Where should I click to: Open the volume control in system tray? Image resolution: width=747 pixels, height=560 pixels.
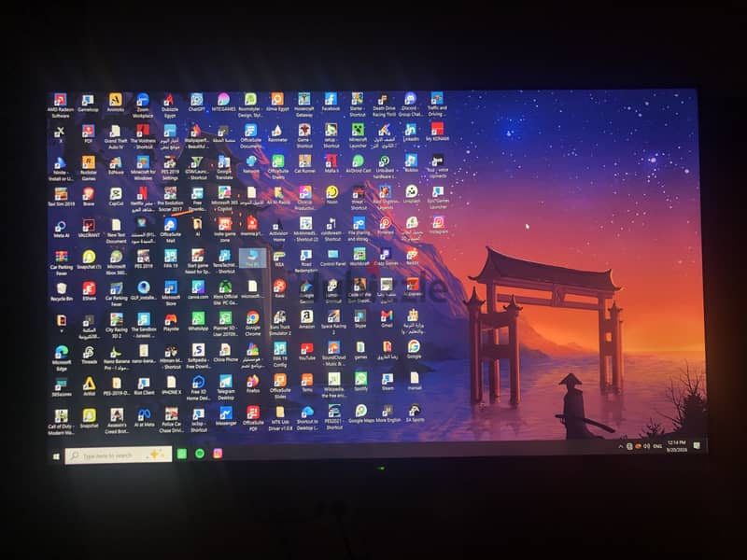click(x=646, y=446)
